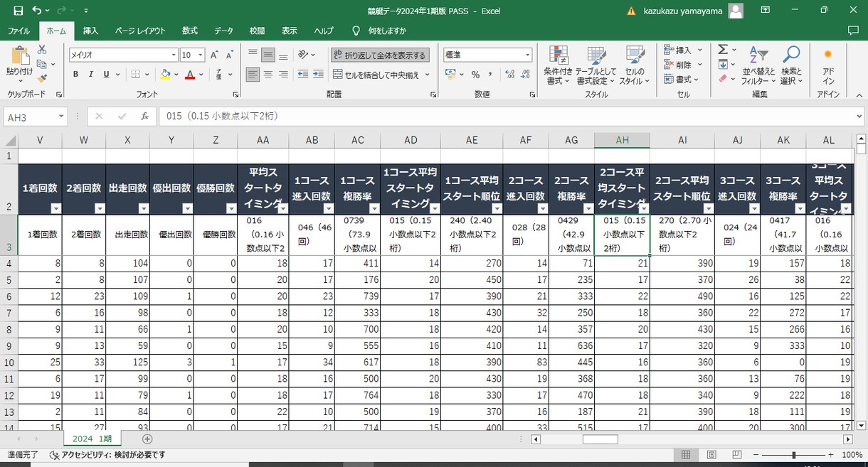The height and width of the screenshot is (467, 868).
Task: Apply the yellow fill color to the cell
Action: click(x=165, y=75)
